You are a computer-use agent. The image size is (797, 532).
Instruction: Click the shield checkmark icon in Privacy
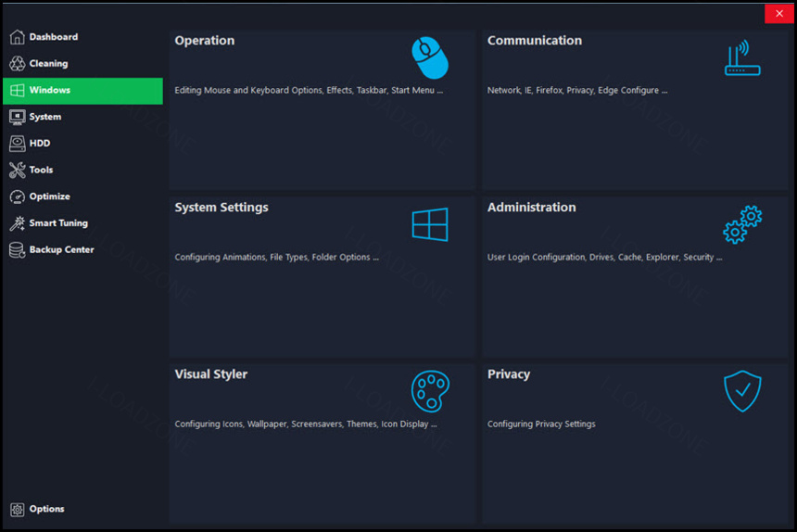tap(742, 391)
